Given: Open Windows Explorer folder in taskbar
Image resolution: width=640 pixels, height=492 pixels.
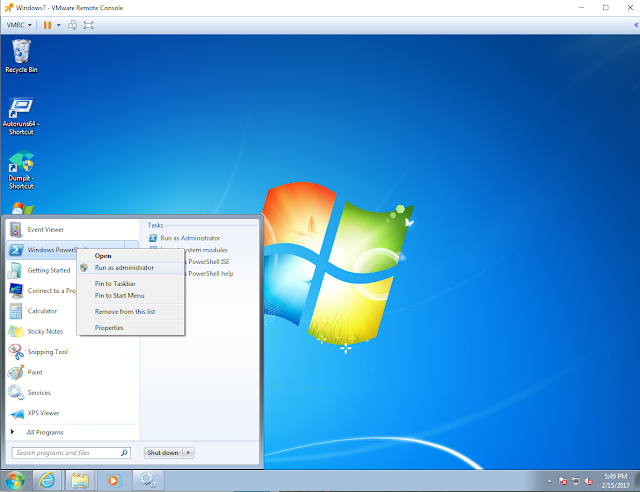Looking at the screenshot, I should pos(80,481).
